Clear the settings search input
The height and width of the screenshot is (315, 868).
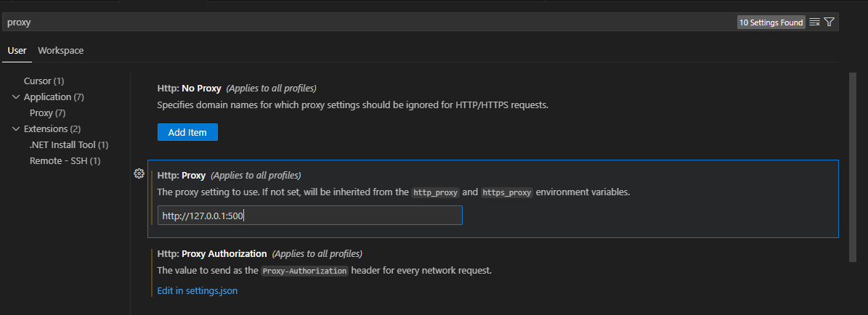coord(814,22)
